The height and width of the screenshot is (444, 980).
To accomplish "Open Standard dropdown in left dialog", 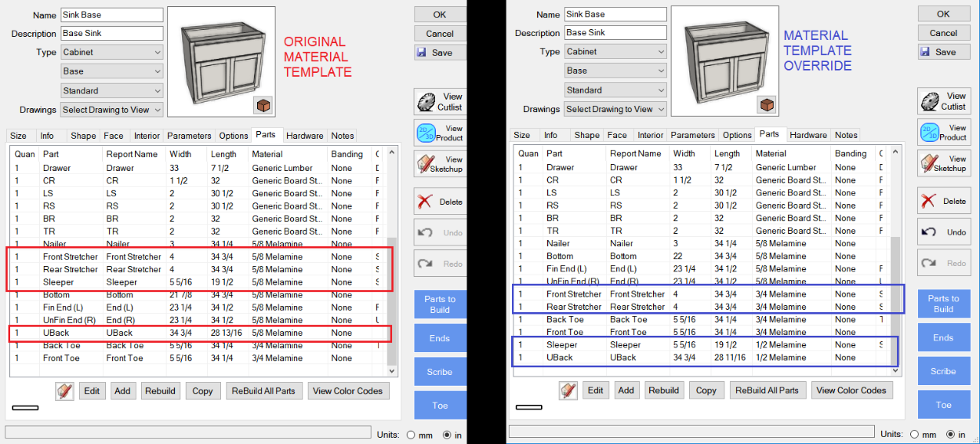I will point(112,90).
